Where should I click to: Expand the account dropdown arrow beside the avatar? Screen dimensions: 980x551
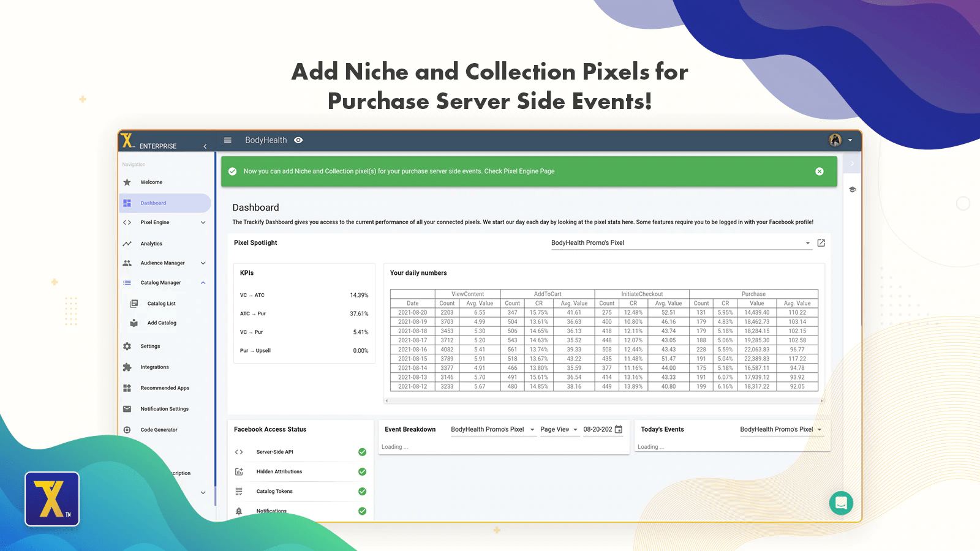tap(850, 140)
